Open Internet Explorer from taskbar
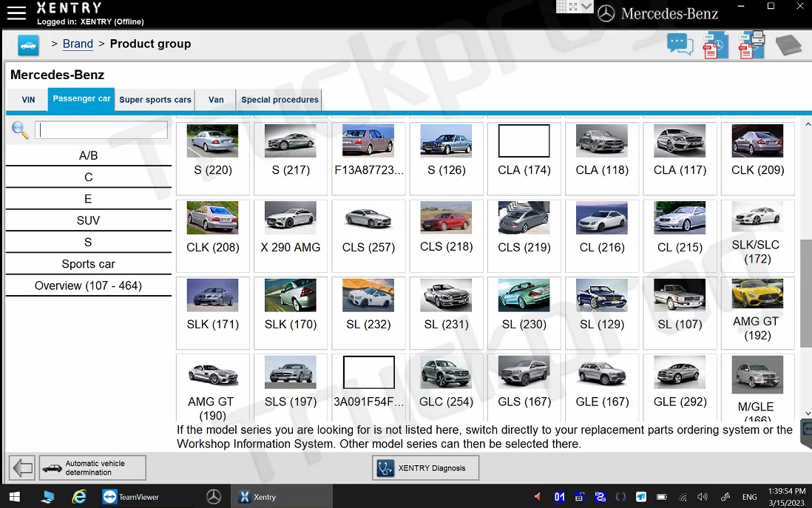 click(x=78, y=497)
